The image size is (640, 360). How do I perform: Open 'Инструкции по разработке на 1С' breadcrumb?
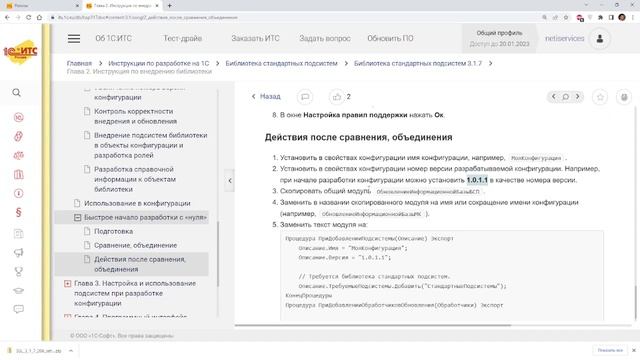158,63
